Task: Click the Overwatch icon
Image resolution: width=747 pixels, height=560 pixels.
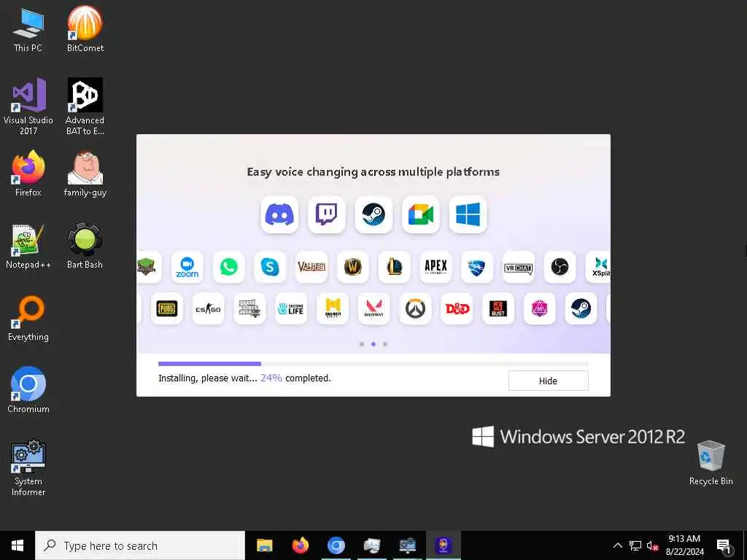Action: pos(415,308)
